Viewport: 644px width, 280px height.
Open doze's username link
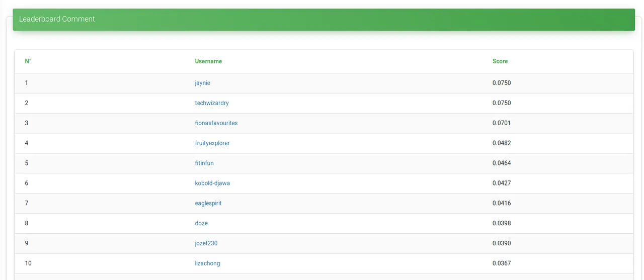tap(201, 223)
